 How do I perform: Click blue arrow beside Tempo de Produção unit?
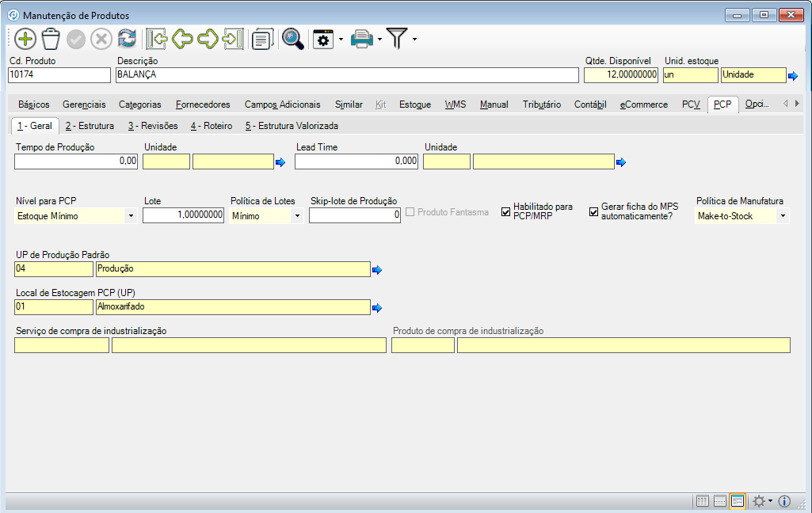click(280, 162)
